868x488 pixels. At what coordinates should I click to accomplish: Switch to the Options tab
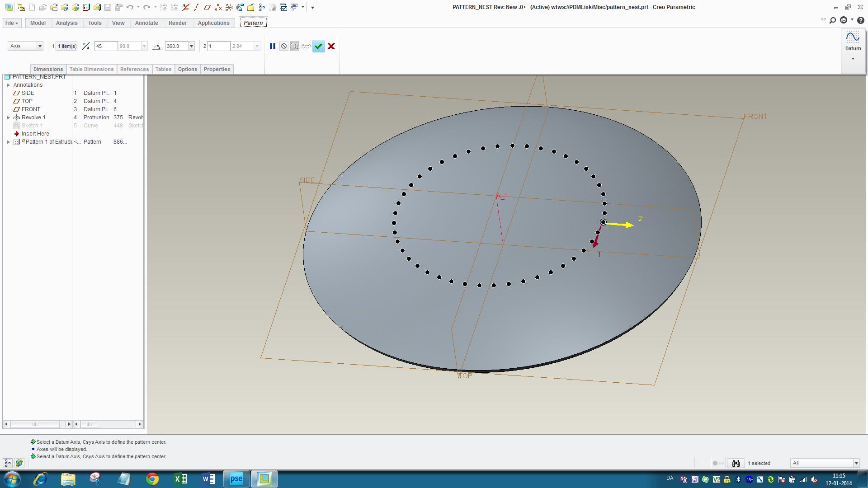click(x=187, y=69)
